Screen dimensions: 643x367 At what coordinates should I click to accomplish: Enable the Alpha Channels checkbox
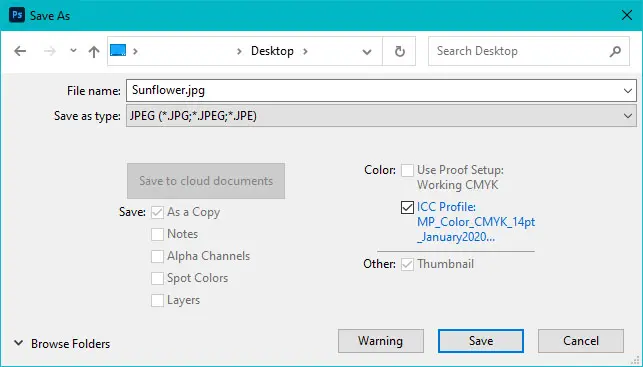pos(157,256)
